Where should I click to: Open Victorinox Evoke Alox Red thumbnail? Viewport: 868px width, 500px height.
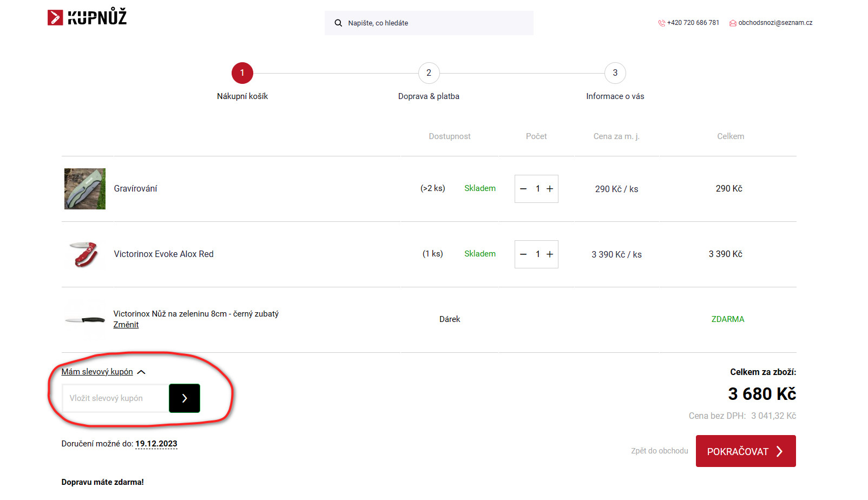click(85, 254)
